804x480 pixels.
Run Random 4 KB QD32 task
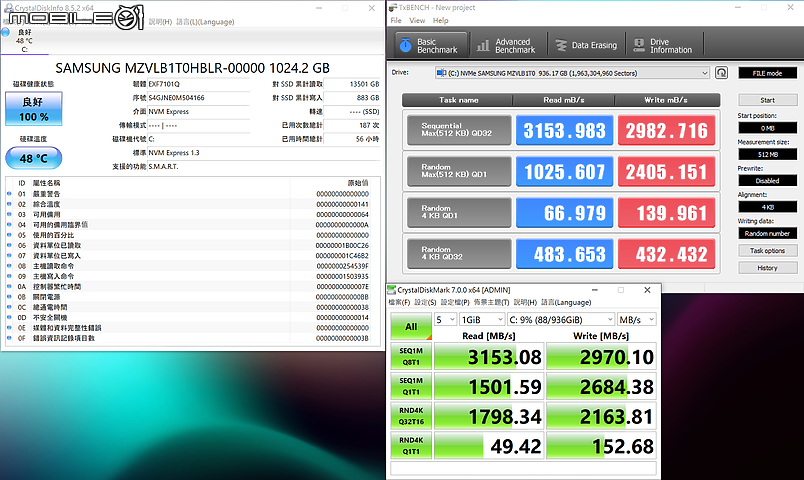(459, 253)
